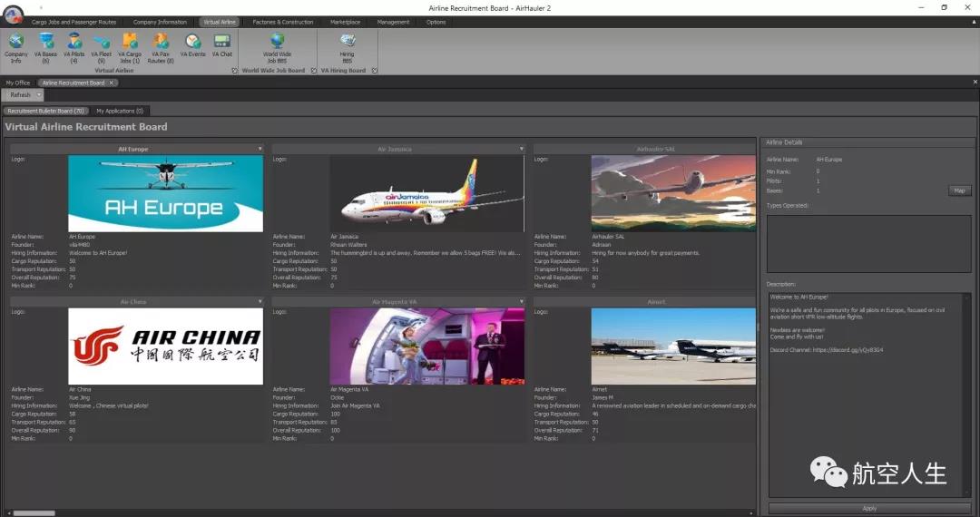Click founder name "James M" on Airnet card
This screenshot has height=517, width=980.
click(x=603, y=398)
